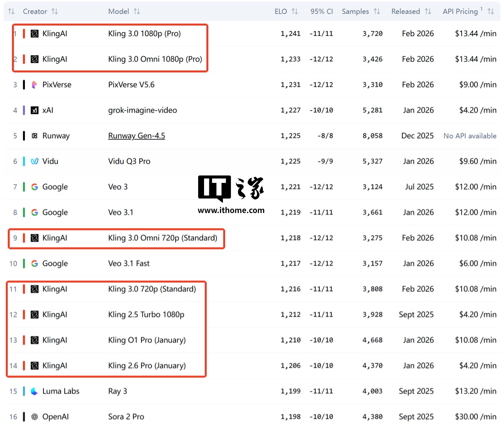Click the PixVerse V5.6 model name
The height and width of the screenshot is (427, 504).
click(x=131, y=85)
